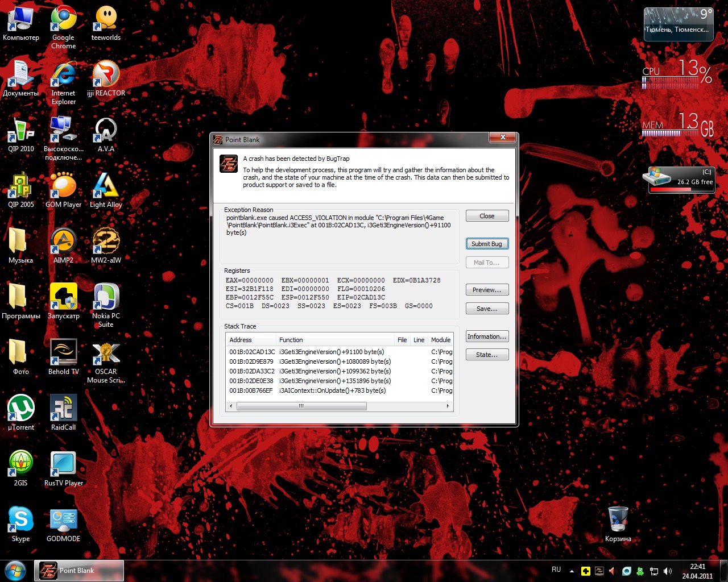This screenshot has width=728, height=582.
Task: Click the Windows Start button
Action: (15, 570)
